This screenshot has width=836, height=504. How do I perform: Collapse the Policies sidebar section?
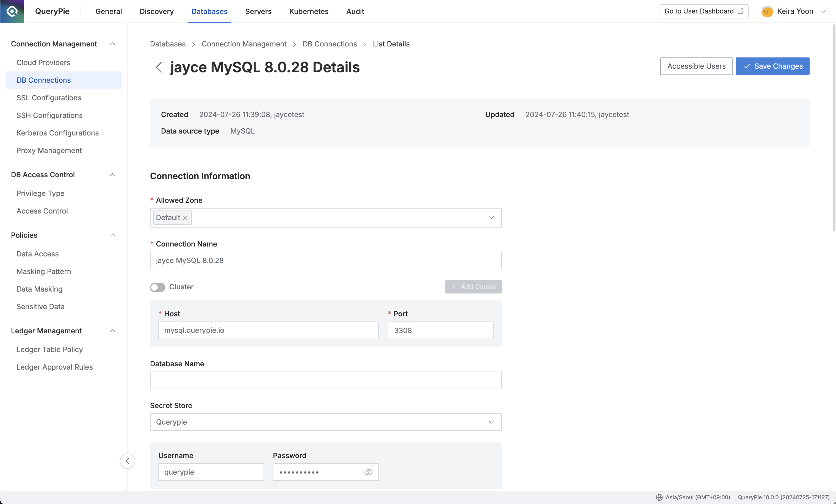113,235
